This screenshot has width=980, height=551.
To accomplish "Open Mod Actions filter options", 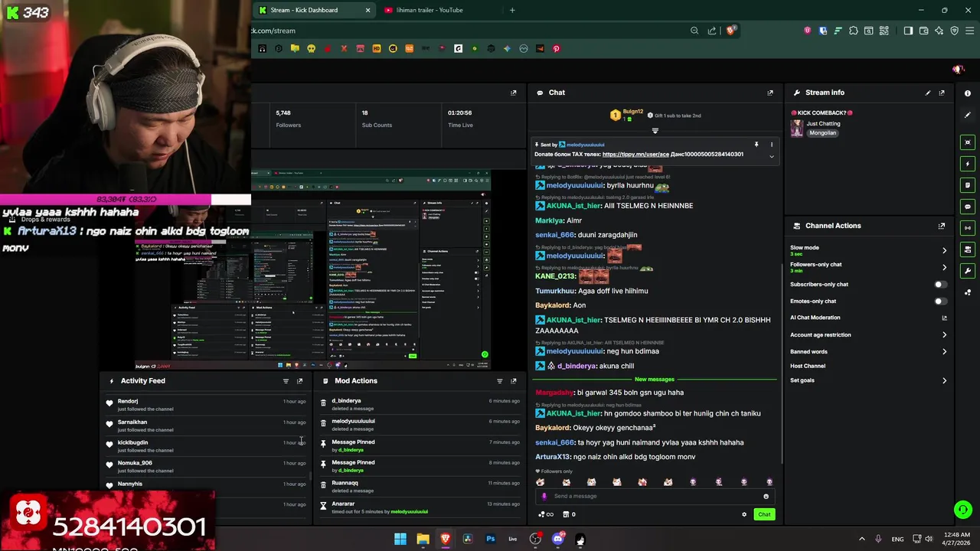I will pyautogui.click(x=499, y=381).
